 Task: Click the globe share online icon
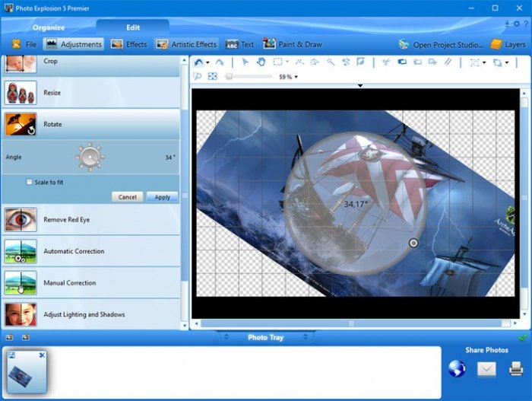[457, 370]
